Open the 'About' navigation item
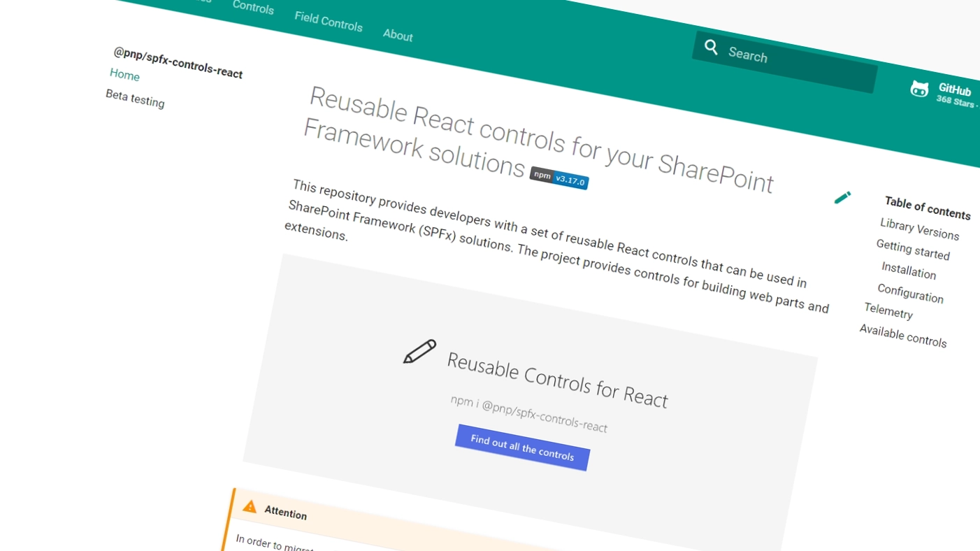This screenshot has height=551, width=980. [397, 36]
